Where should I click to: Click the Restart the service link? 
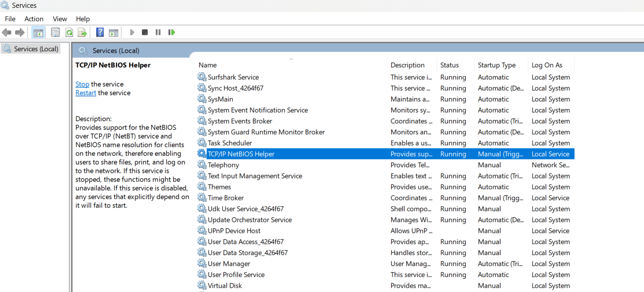(86, 92)
